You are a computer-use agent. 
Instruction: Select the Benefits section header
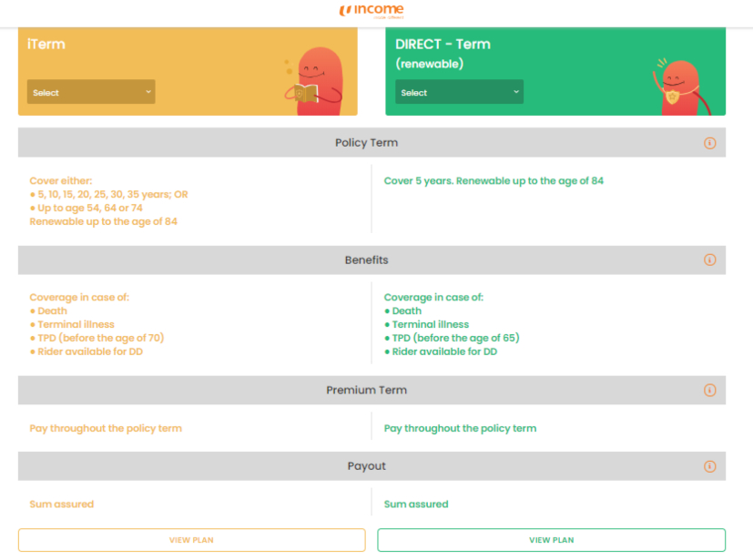pos(366,260)
